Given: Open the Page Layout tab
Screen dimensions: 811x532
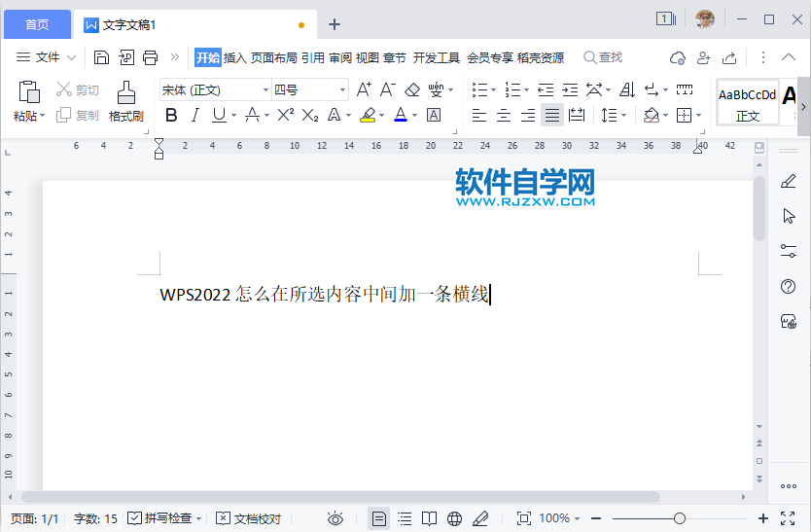Looking at the screenshot, I should coord(273,57).
